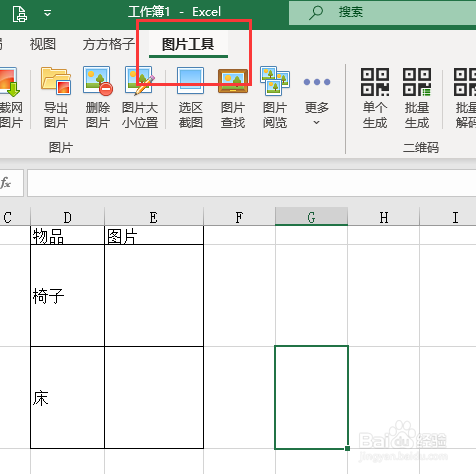
Task: Select column E header
Action: point(154,217)
